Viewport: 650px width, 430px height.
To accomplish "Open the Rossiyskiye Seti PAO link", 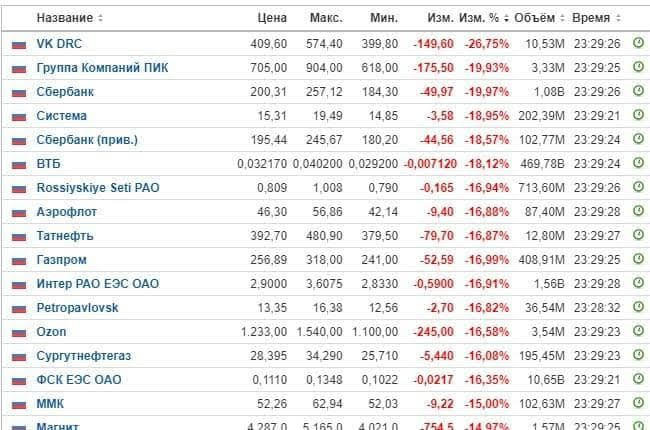I will pyautogui.click(x=97, y=188).
